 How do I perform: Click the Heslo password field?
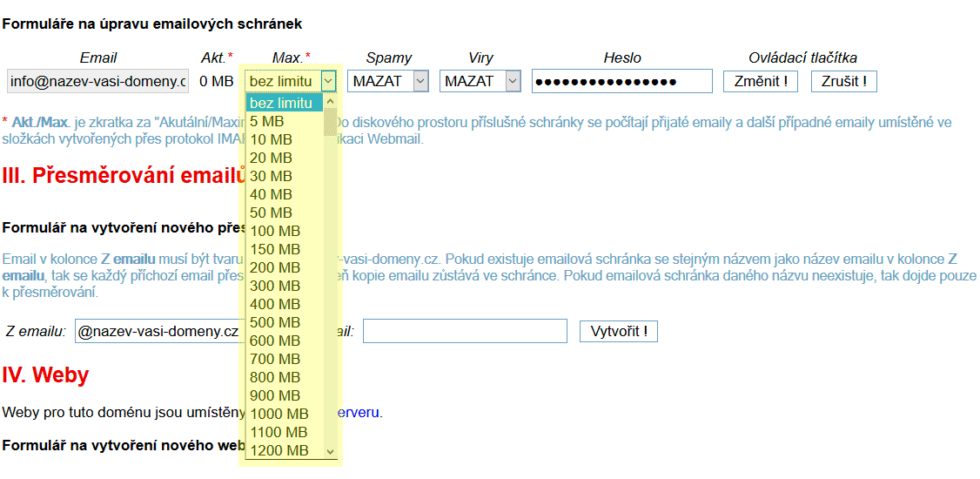[621, 81]
